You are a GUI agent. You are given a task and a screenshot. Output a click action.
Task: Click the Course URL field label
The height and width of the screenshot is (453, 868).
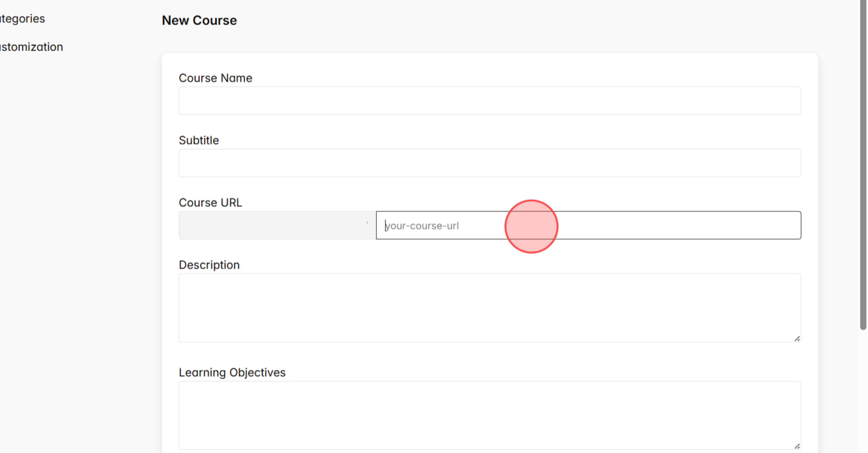pyautogui.click(x=211, y=202)
